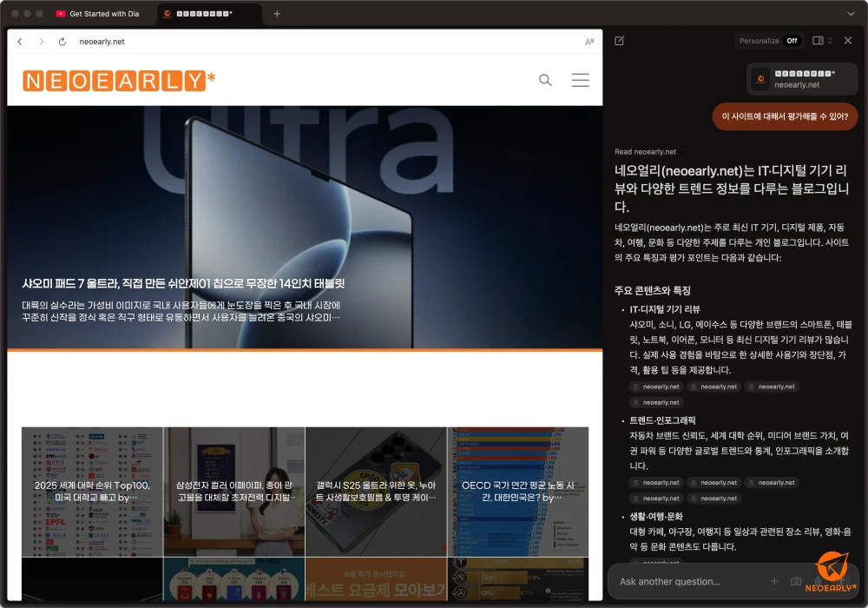Click the red close window traffic light
Viewport: 868px width, 608px height.
(x=15, y=14)
